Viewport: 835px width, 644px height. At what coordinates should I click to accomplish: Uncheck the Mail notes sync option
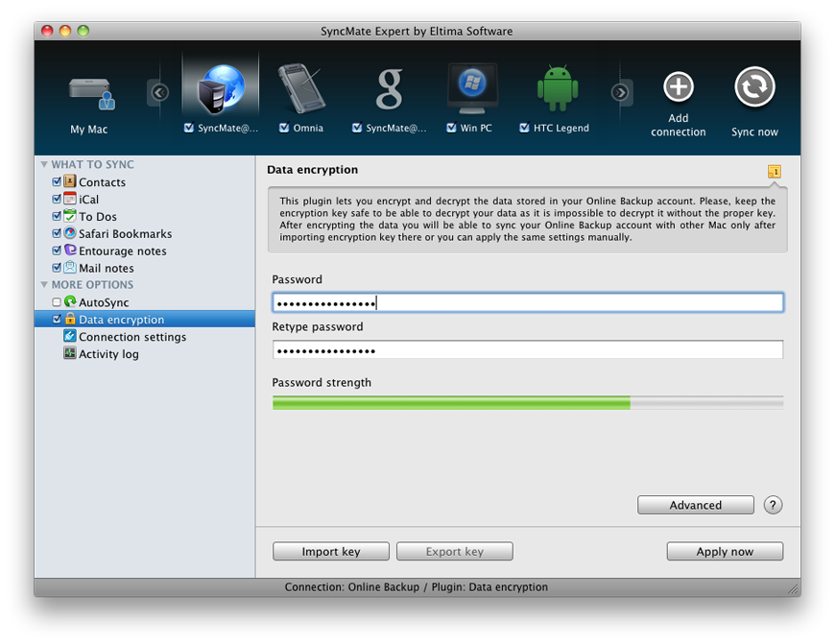pos(57,268)
